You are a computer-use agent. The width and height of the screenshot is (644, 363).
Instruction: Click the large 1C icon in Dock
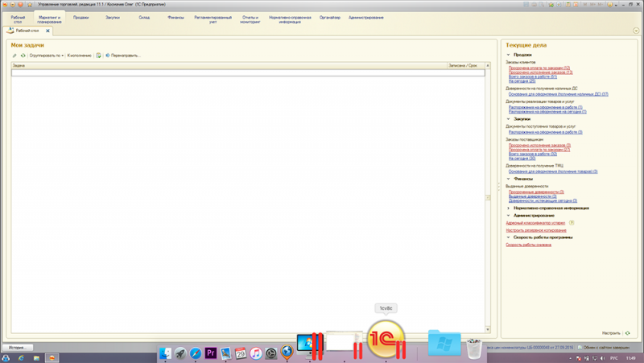click(x=386, y=339)
